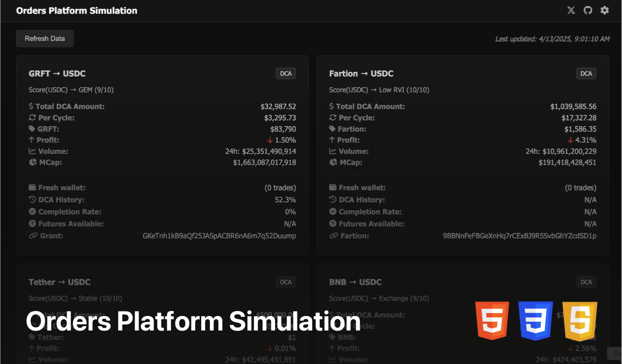Click red down arrow next to 4.31%
Image resolution: width=622 pixels, height=364 pixels.
pyautogui.click(x=570, y=140)
